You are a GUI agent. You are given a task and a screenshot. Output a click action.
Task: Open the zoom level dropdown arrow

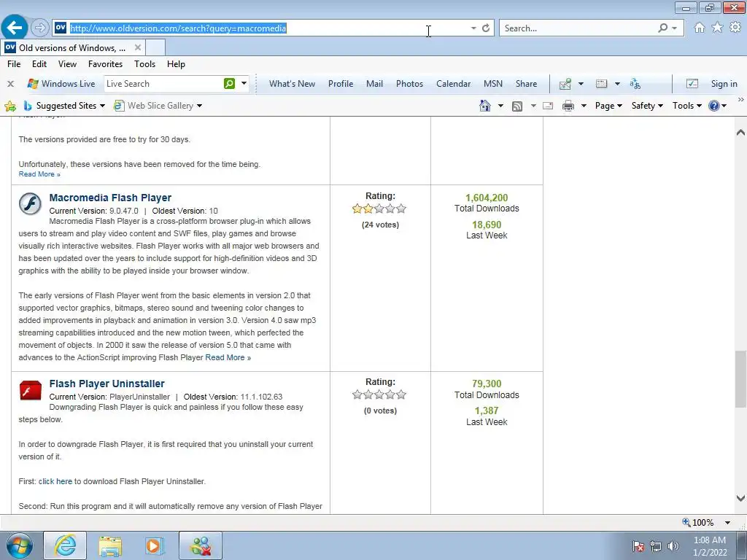click(727, 522)
